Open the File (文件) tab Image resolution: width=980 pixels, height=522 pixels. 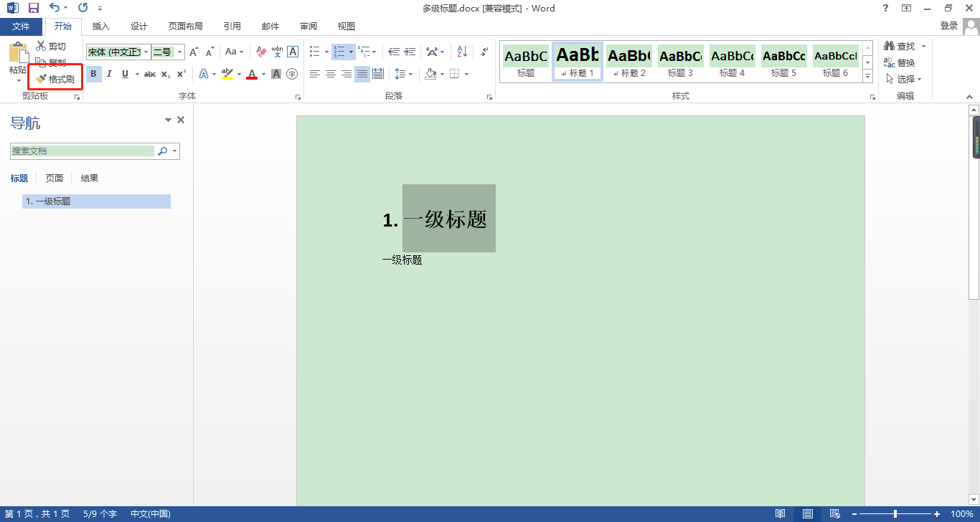coord(22,27)
